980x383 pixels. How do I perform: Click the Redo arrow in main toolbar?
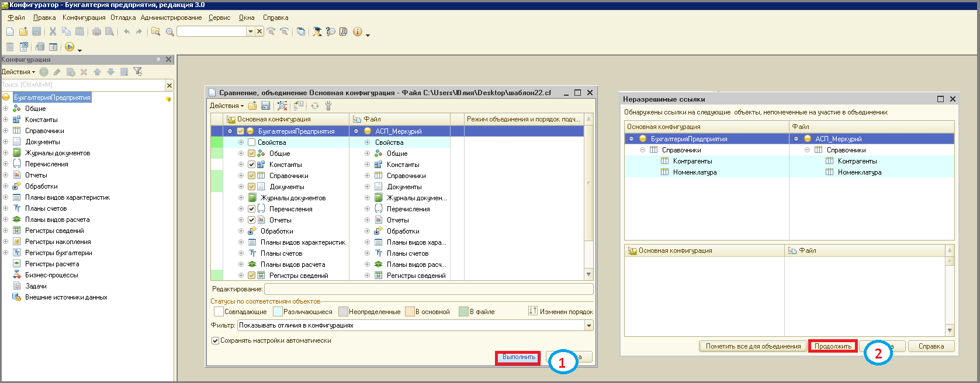[x=139, y=32]
